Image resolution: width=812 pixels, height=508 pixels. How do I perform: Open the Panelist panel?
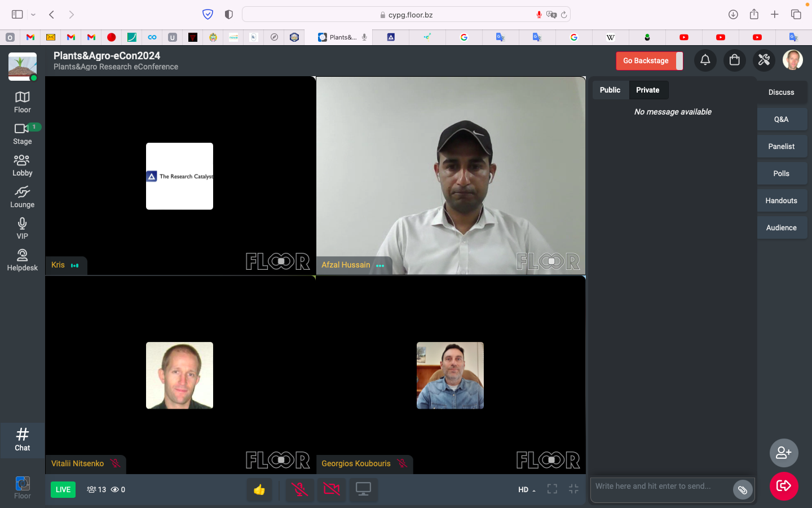pyautogui.click(x=782, y=146)
